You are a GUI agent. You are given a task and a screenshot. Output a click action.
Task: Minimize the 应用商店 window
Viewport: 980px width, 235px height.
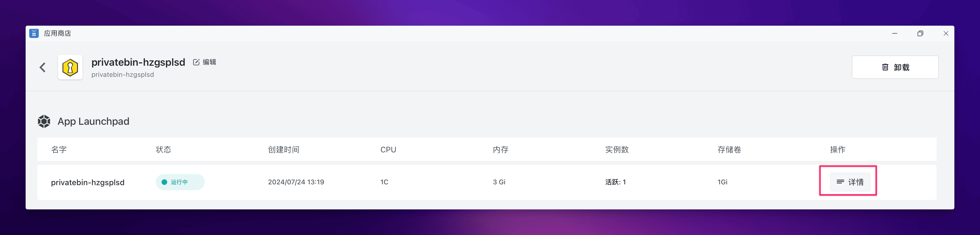(895, 33)
